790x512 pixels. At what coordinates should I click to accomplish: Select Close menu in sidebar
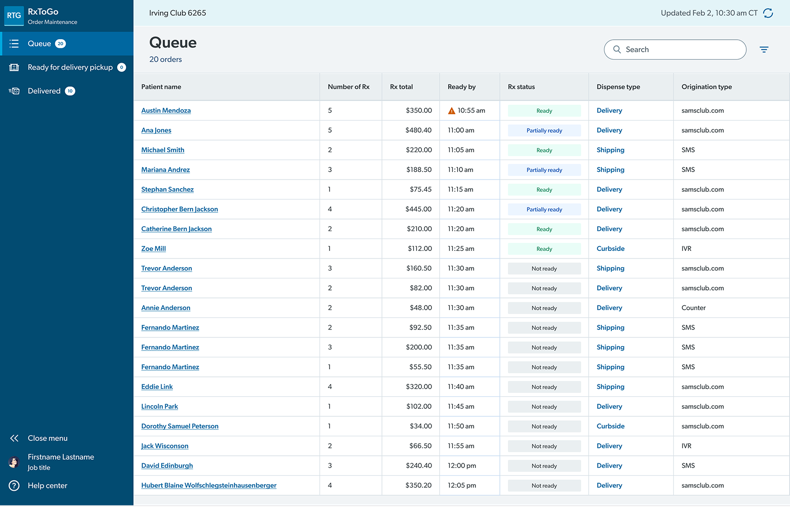click(x=47, y=438)
